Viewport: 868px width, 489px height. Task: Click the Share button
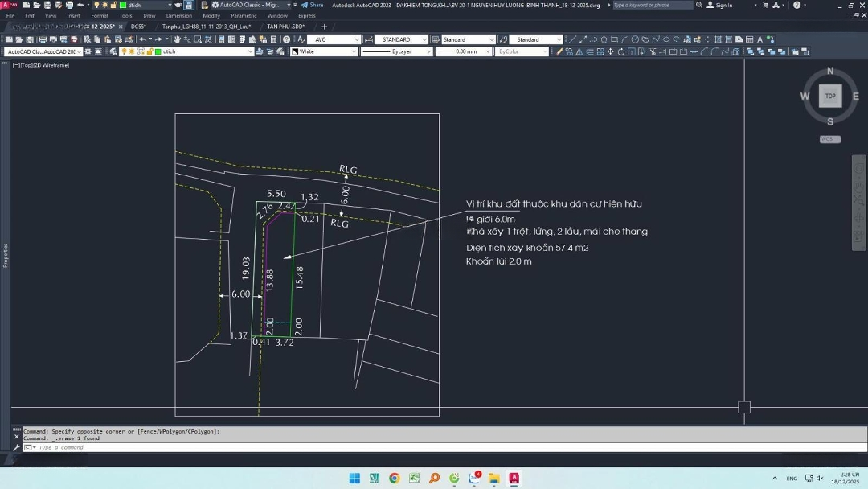click(x=313, y=5)
